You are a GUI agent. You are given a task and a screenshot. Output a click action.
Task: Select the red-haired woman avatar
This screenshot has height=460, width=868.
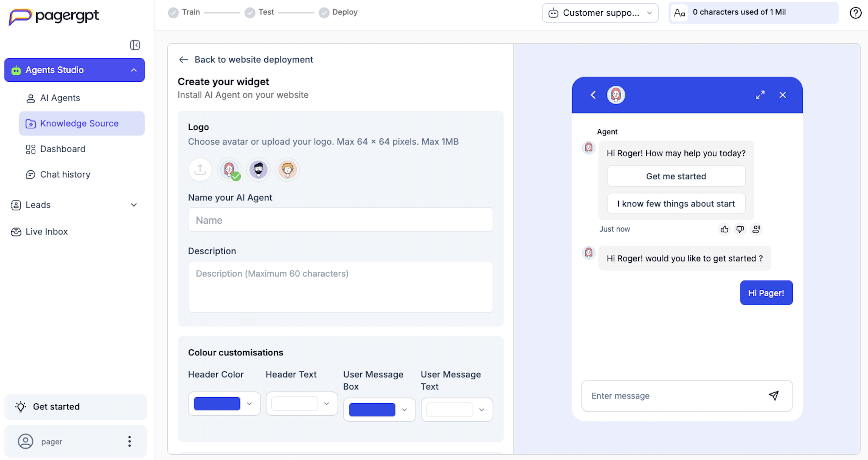[x=229, y=170]
